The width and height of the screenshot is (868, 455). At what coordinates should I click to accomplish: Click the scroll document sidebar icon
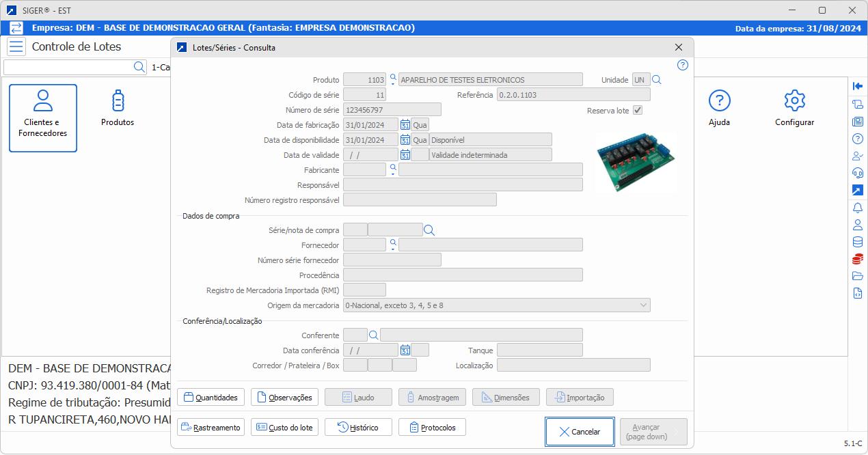858,104
